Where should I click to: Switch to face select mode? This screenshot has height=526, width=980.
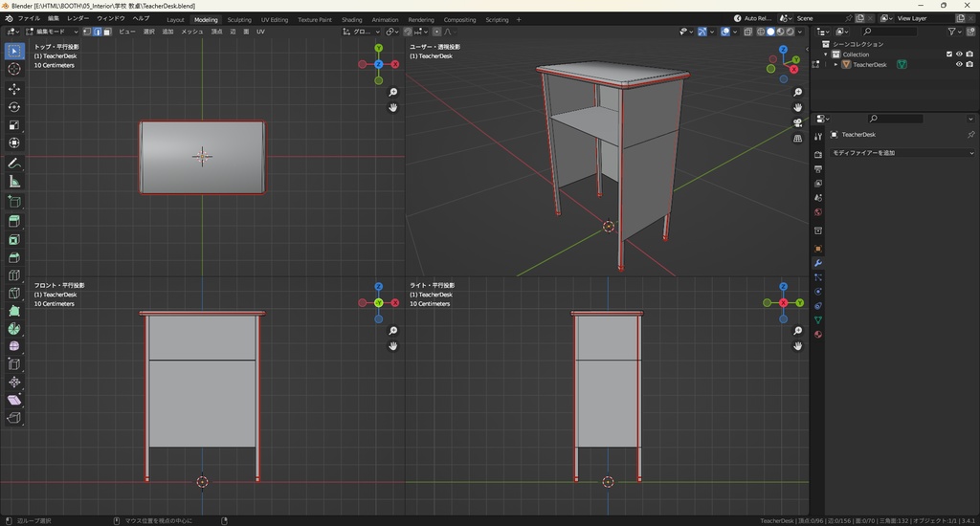click(x=107, y=32)
